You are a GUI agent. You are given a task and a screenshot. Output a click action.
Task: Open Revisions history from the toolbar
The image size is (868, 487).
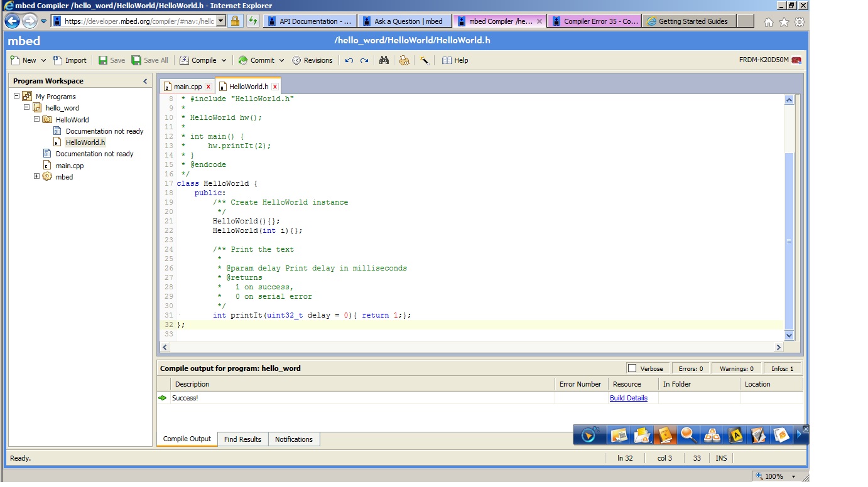(x=312, y=60)
